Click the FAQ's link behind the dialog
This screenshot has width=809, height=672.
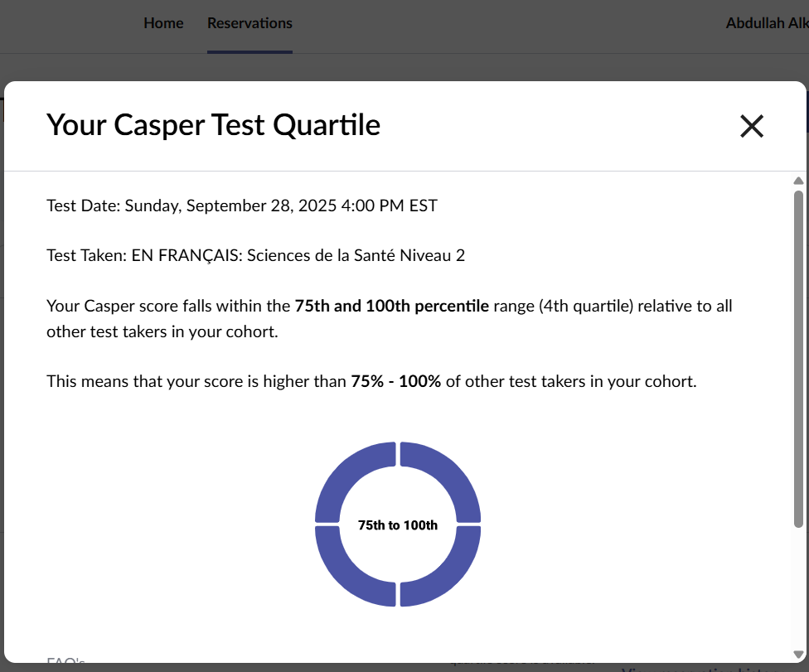[x=65, y=662]
